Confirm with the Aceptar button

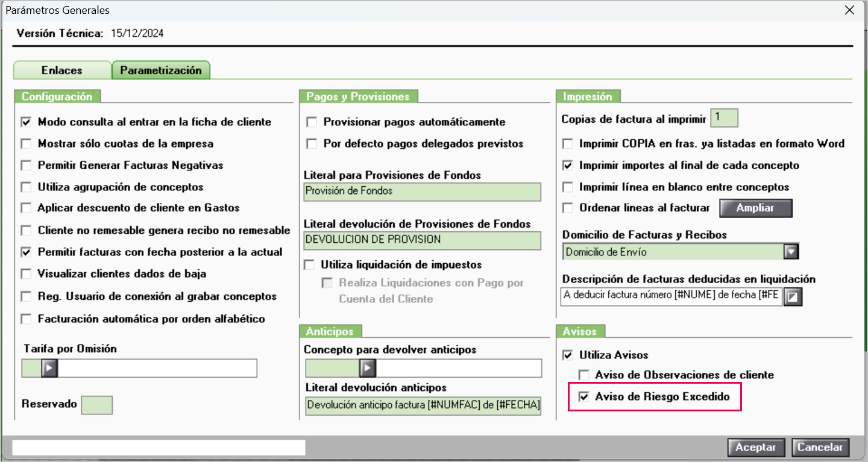point(756,448)
